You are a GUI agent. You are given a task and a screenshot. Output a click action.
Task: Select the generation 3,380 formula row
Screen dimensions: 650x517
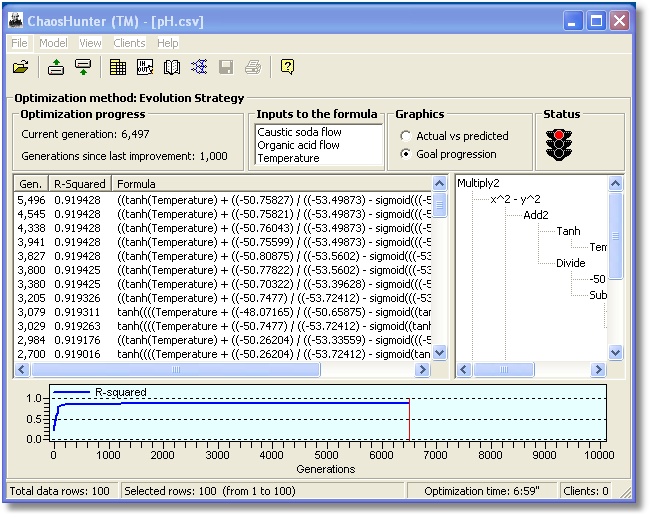pos(223,284)
